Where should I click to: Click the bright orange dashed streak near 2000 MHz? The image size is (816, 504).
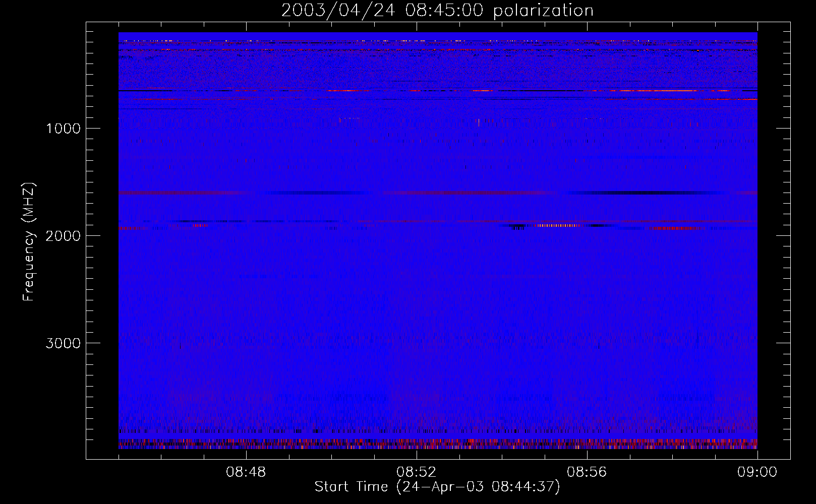click(557, 225)
